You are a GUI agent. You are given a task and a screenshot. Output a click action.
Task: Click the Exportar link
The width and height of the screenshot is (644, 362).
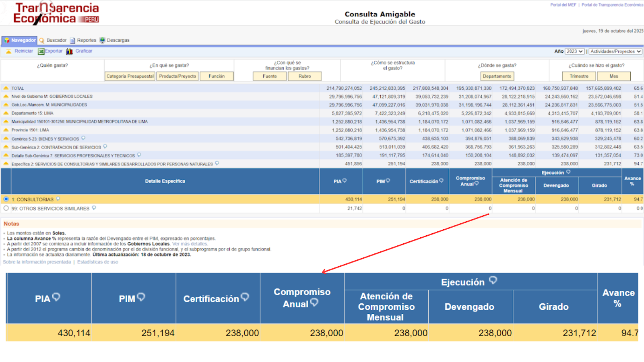click(x=54, y=51)
